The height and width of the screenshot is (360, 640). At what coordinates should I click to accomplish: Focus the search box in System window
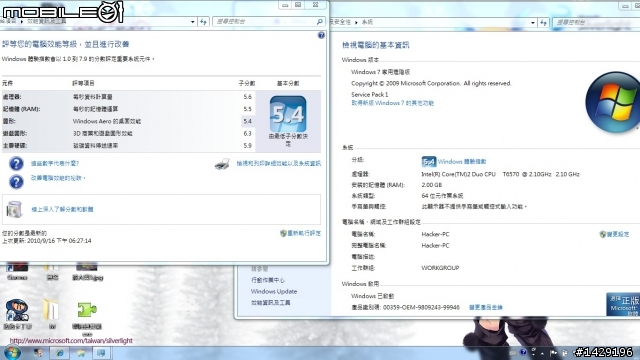tap(596, 22)
